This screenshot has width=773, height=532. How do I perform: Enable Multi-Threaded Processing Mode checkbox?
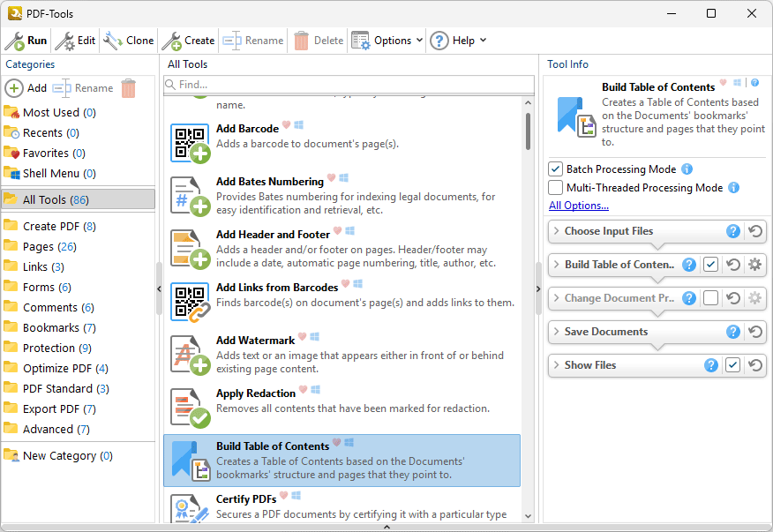point(556,188)
